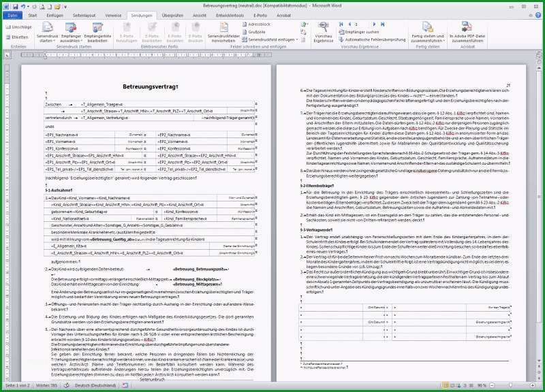
Task: Click the Open folder icon in quick access toolbar
Action: pyautogui.click(x=57, y=6)
